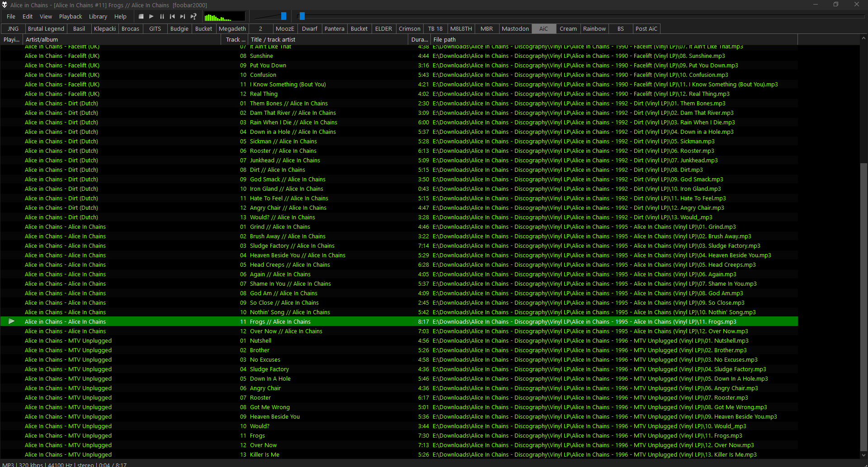Image resolution: width=868 pixels, height=467 pixels.
Task: Open the Help menu
Action: click(120, 17)
